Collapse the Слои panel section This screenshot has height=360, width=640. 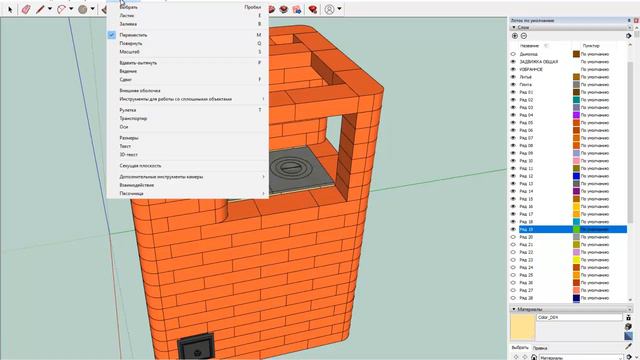(514, 27)
